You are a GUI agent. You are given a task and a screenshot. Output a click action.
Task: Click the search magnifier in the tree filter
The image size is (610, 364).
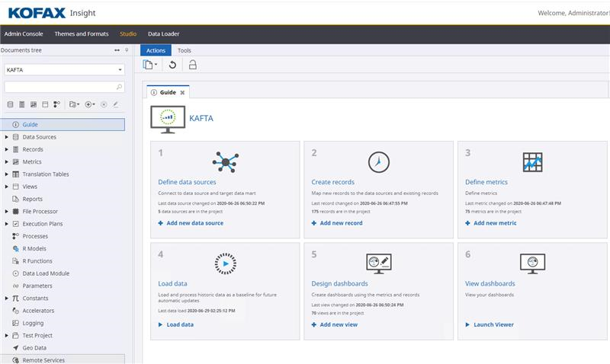pos(119,88)
